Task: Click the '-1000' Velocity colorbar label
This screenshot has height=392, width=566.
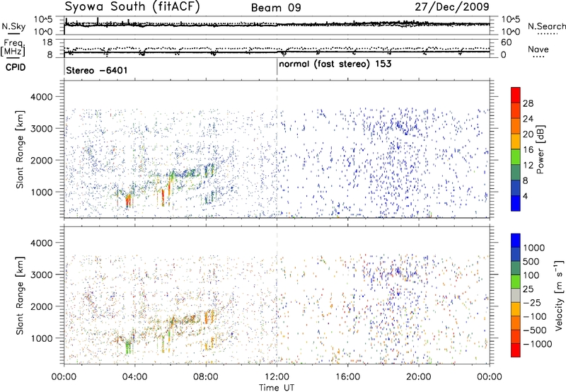Action: (x=538, y=344)
